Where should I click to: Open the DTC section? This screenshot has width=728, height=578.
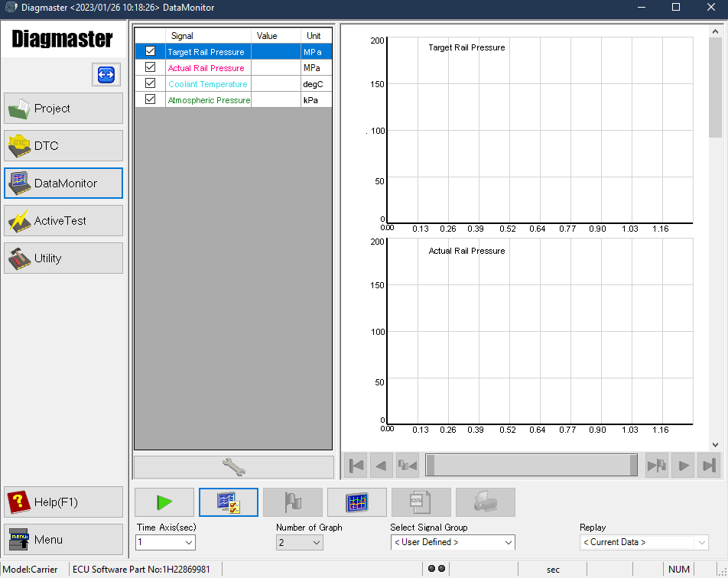(x=63, y=146)
